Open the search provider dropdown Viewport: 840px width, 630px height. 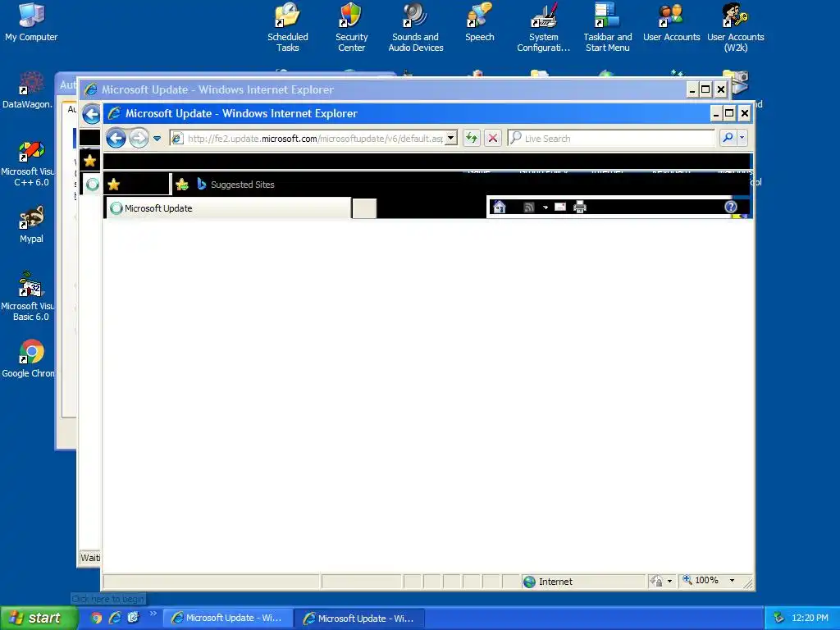coord(742,138)
